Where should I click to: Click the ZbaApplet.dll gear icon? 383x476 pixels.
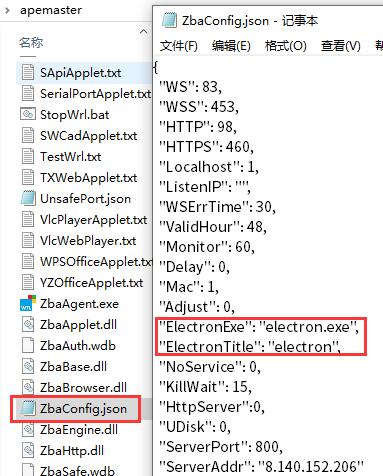[28, 325]
